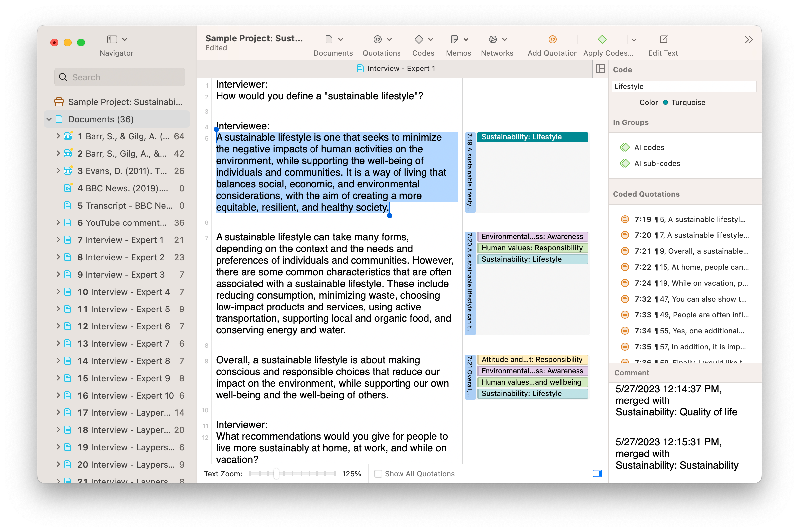This screenshot has height=532, width=799.
Task: Click the Text Zoom slider
Action: coord(276,473)
